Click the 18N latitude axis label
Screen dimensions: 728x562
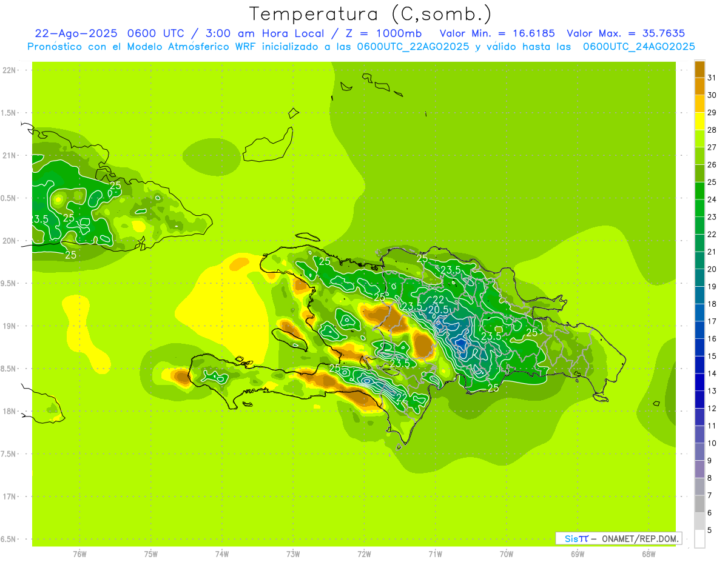10,411
